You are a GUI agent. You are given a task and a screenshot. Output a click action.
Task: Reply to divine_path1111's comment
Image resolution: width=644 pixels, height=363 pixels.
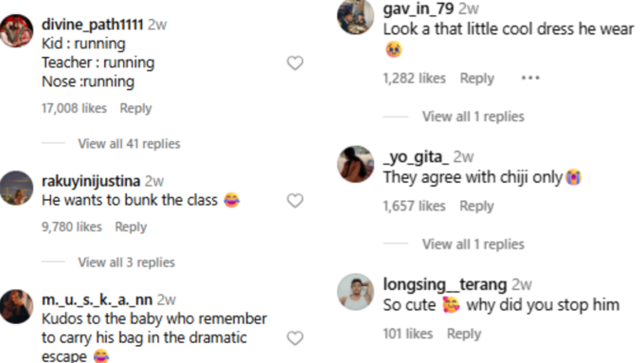[x=135, y=108]
